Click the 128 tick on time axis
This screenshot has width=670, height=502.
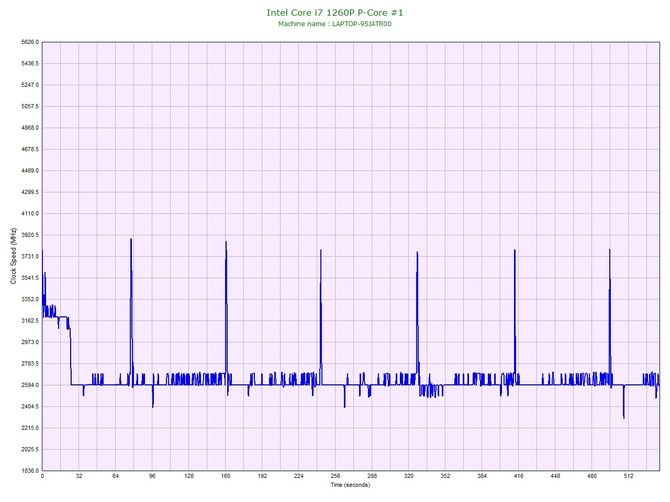click(189, 476)
